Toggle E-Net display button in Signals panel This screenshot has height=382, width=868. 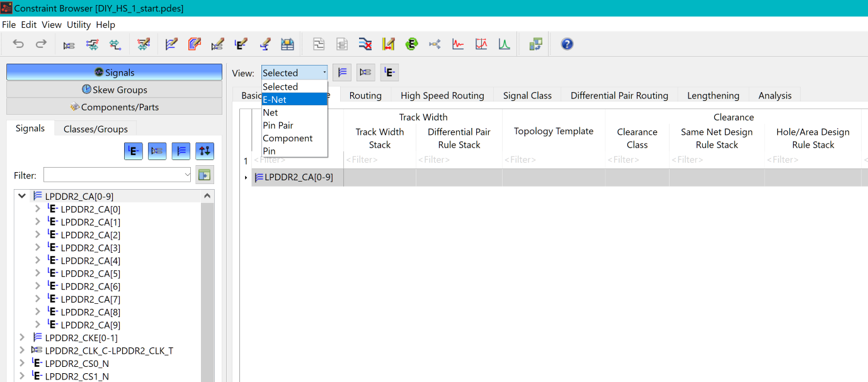pyautogui.click(x=133, y=151)
